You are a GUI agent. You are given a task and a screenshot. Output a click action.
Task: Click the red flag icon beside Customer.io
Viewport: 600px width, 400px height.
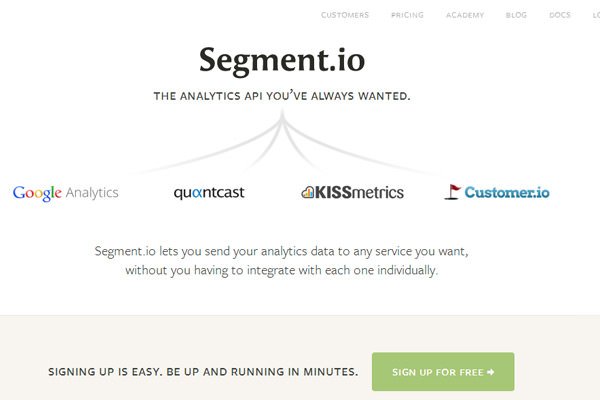tap(453, 191)
